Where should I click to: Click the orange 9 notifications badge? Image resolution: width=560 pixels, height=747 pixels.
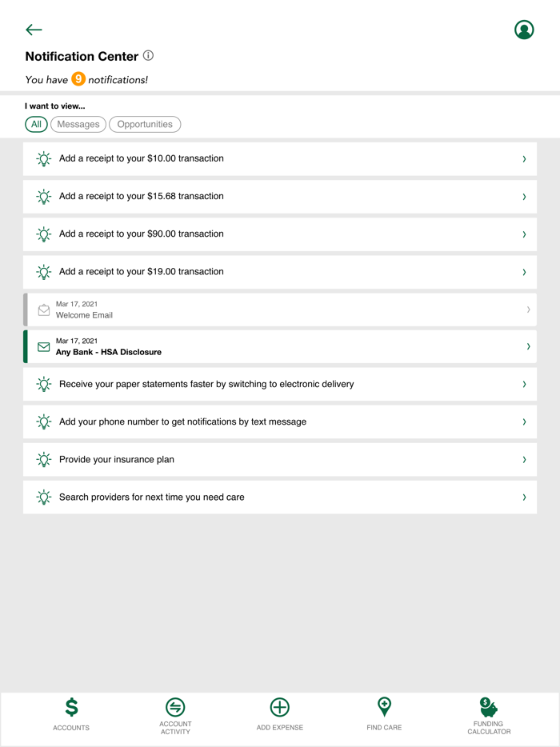click(78, 79)
